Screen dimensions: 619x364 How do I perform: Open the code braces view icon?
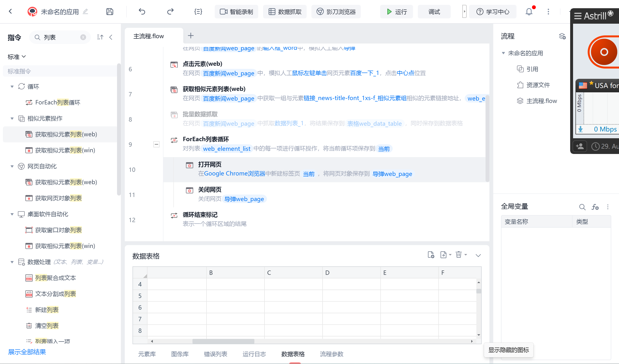click(x=198, y=12)
